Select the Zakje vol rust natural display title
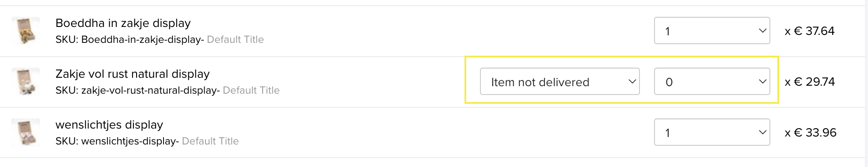Viewport: 868px width, 167px height. 133,74
